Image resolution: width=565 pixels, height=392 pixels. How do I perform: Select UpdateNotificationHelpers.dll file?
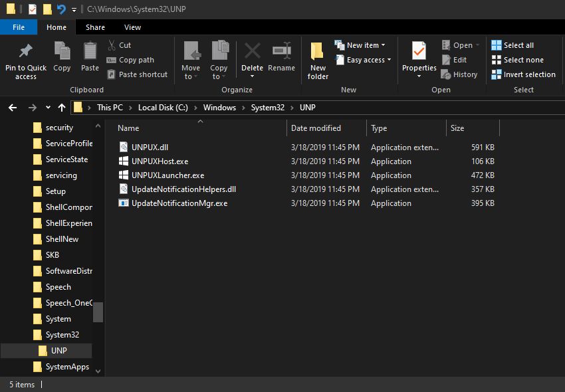(183, 189)
